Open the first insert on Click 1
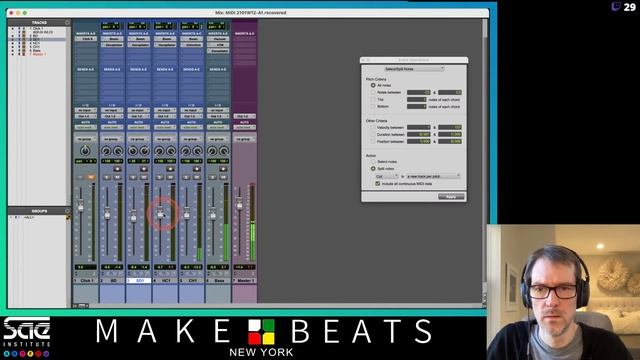Screen dimensions: 640x360 tap(86, 39)
